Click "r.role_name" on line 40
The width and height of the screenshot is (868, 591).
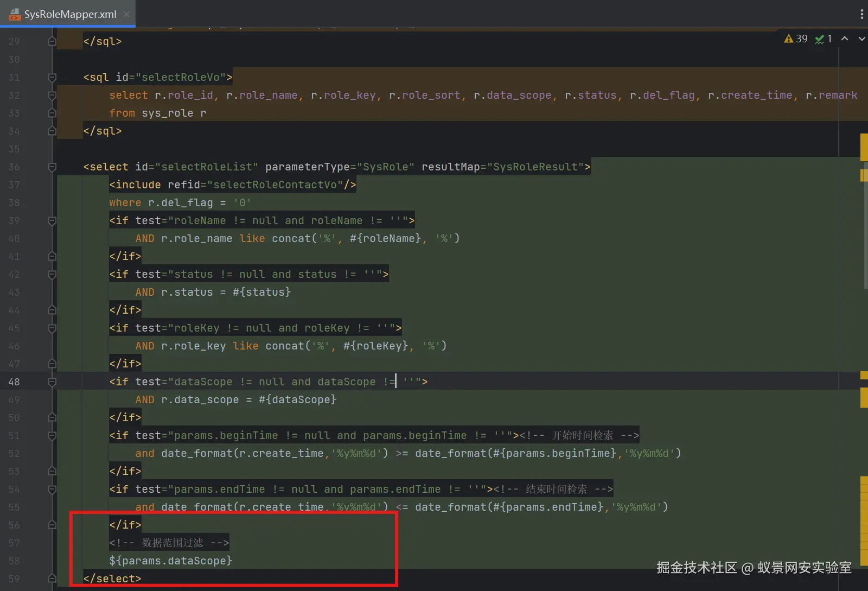[x=197, y=239]
